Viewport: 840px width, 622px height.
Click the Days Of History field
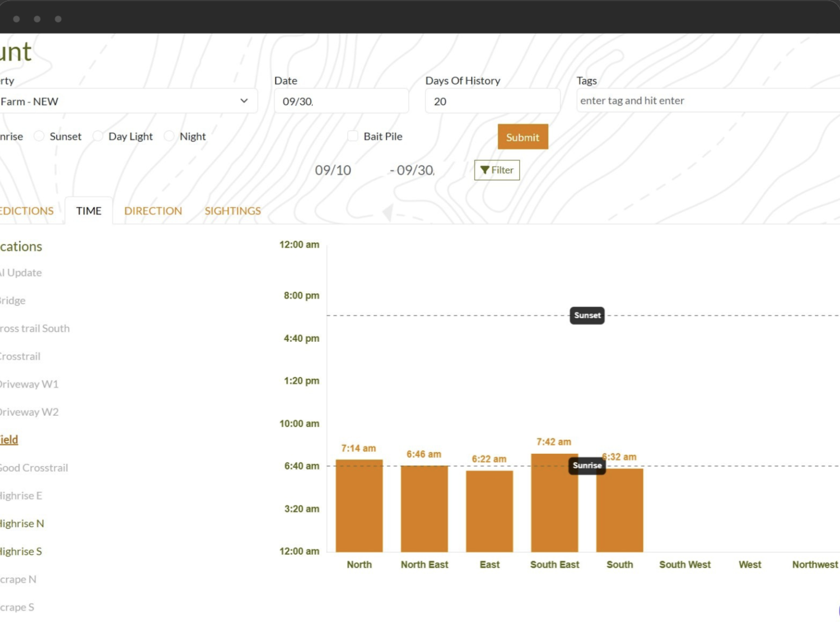pos(493,101)
